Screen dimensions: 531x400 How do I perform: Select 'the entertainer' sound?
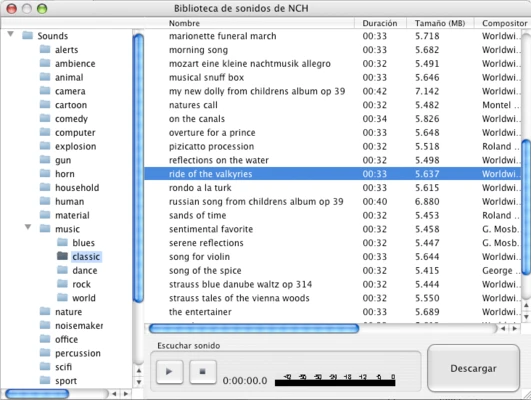coord(332,312)
